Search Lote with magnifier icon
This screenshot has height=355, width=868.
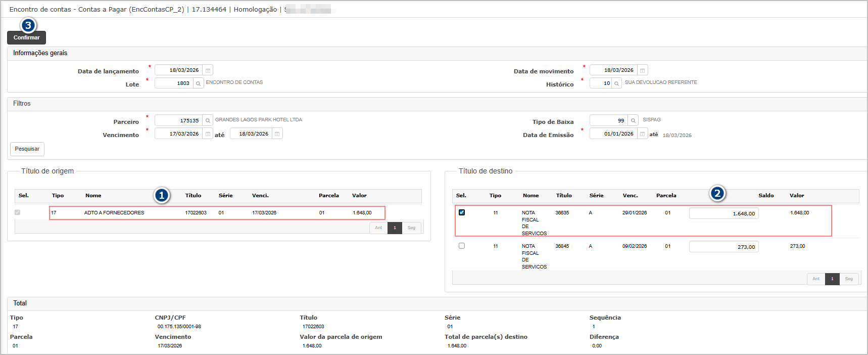click(198, 83)
